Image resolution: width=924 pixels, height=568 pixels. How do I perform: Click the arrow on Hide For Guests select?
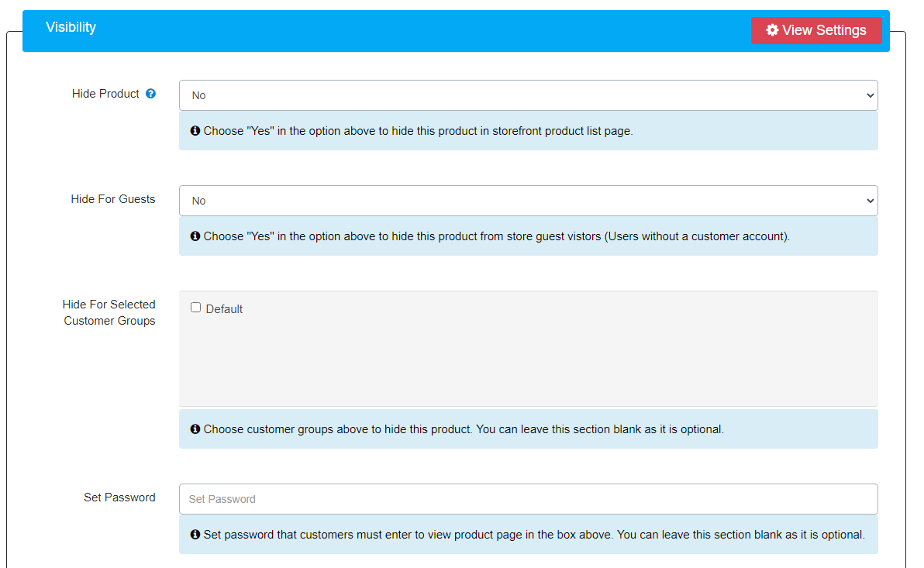tap(868, 201)
